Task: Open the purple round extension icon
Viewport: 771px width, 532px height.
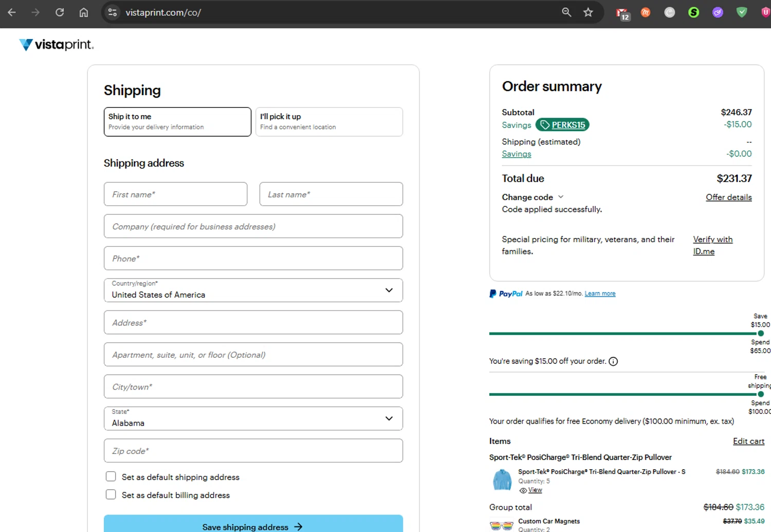Action: pyautogui.click(x=718, y=12)
